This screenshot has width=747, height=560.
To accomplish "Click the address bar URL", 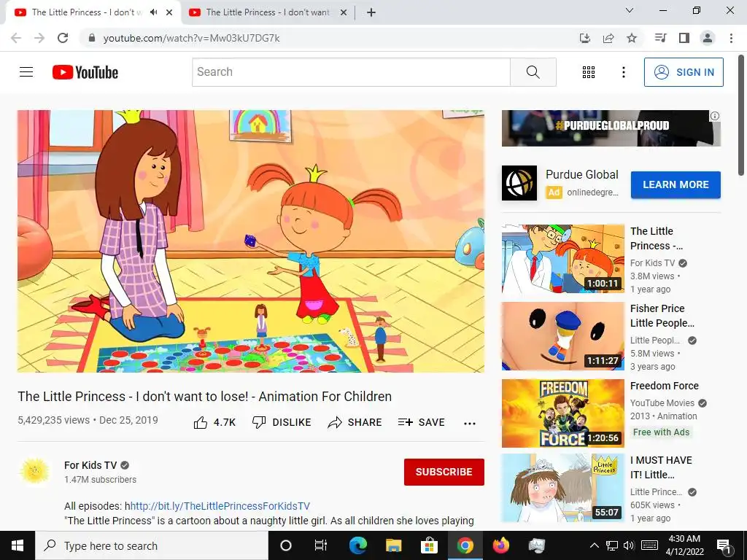I will tap(192, 38).
